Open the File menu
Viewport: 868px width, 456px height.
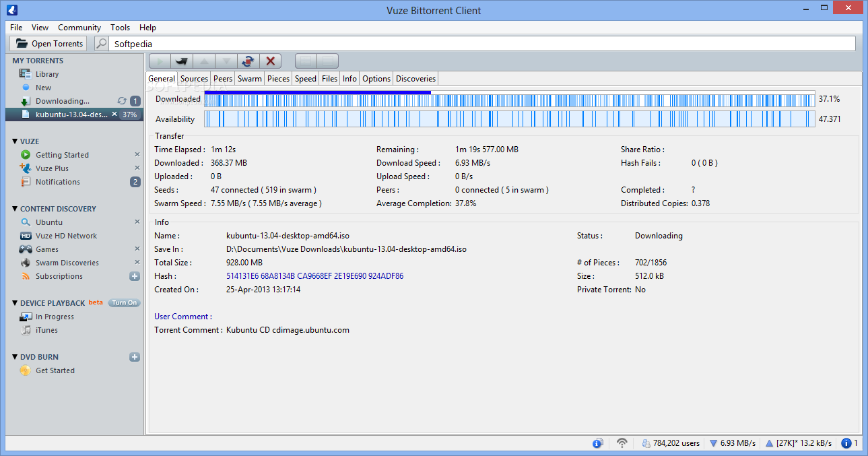[x=16, y=28]
